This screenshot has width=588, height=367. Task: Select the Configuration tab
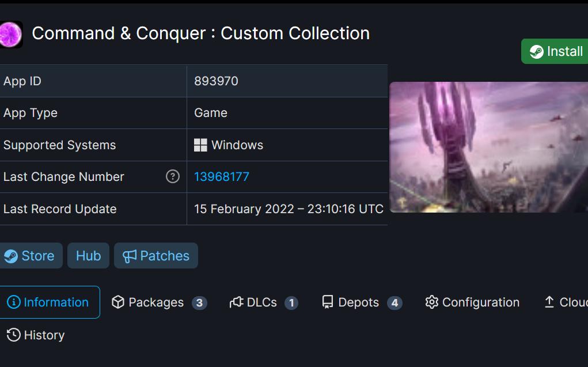click(x=480, y=302)
